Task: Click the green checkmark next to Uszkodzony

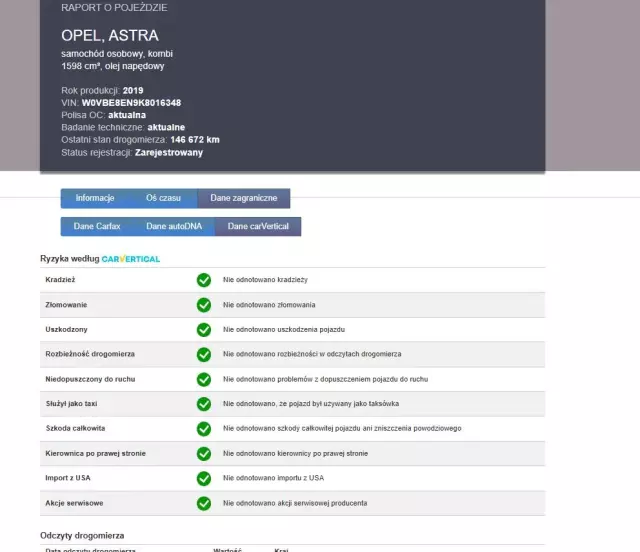Action: 204,330
